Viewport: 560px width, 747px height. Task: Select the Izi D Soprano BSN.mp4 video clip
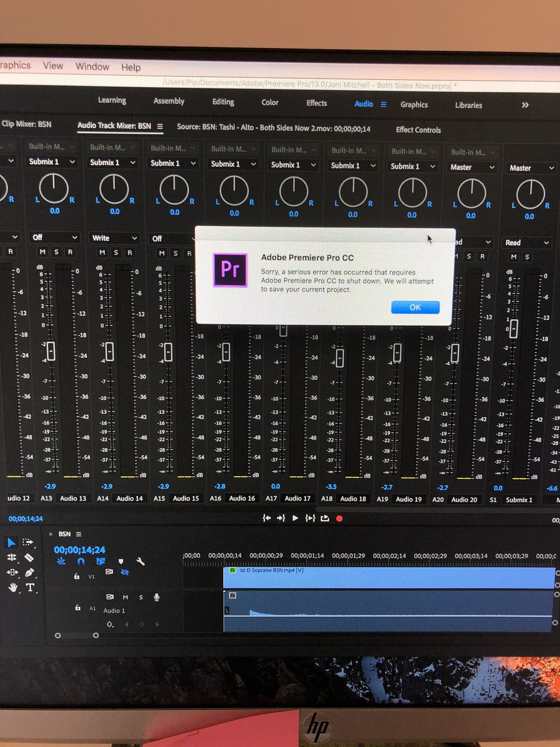(389, 577)
